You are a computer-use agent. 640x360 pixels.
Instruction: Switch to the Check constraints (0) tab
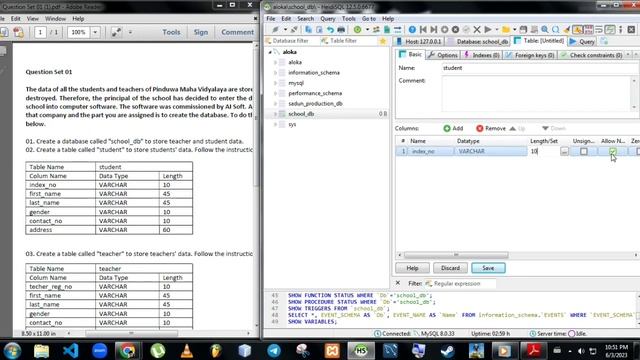tap(591, 55)
